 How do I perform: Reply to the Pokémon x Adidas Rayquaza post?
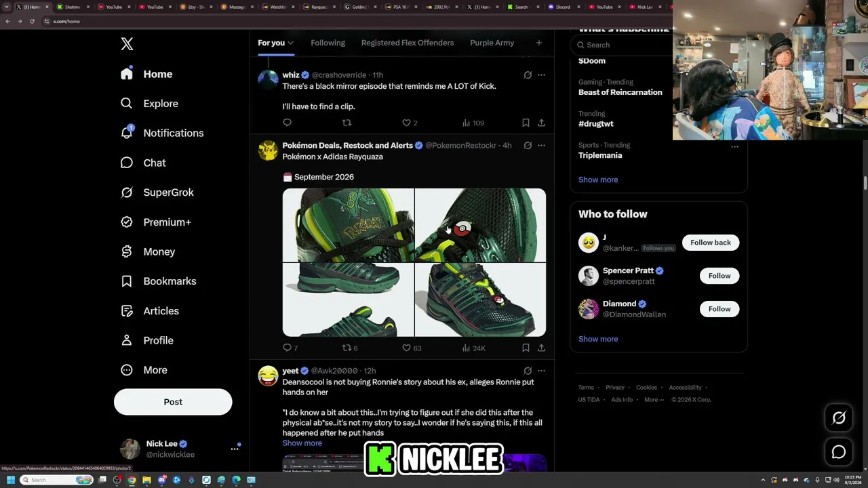click(x=290, y=348)
